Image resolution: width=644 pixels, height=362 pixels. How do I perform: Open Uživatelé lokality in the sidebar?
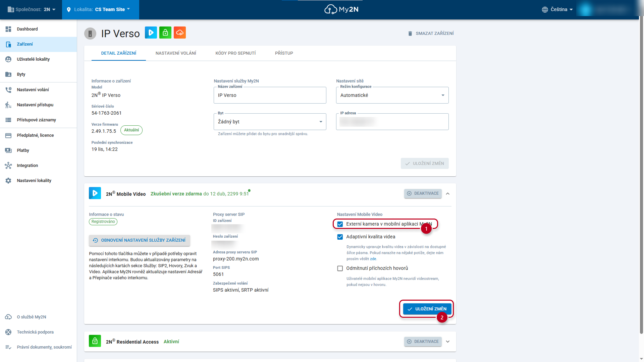coord(39,59)
